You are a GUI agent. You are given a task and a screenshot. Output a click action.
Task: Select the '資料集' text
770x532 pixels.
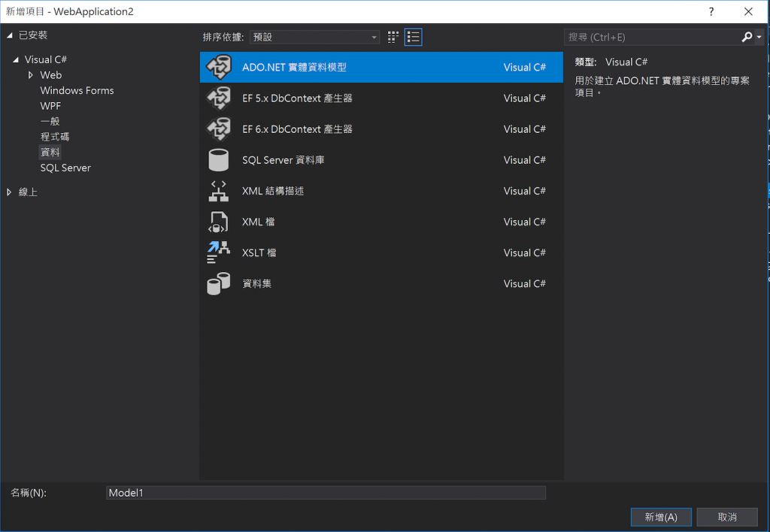pyautogui.click(x=257, y=284)
